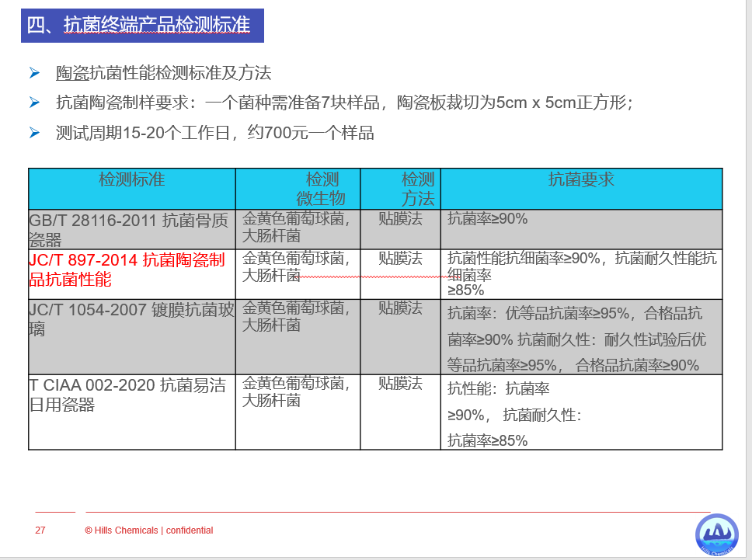The image size is (752, 560).
Task: Click the 抗菌率≥90% cell in the first data row
Action: [488, 219]
